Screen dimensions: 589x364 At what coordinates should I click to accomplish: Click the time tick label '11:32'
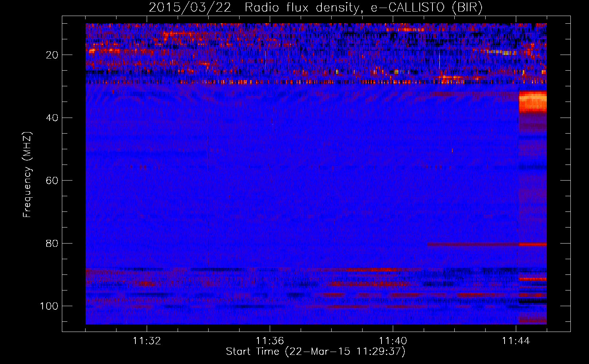pos(147,341)
